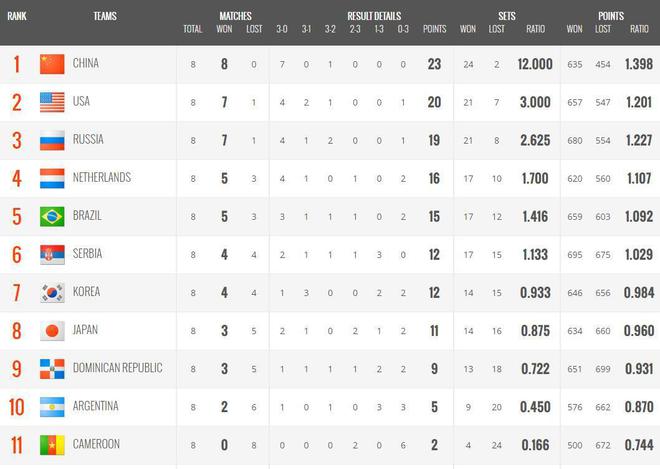The height and width of the screenshot is (469, 660).
Task: Click the SETS RATIO column header
Action: [x=535, y=29]
